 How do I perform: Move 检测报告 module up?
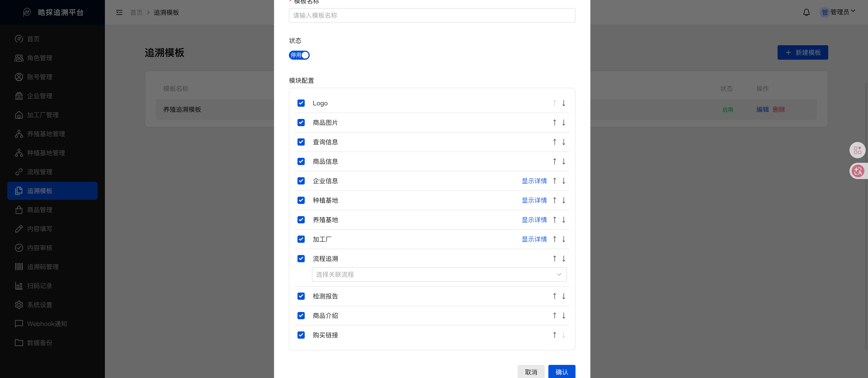point(554,296)
